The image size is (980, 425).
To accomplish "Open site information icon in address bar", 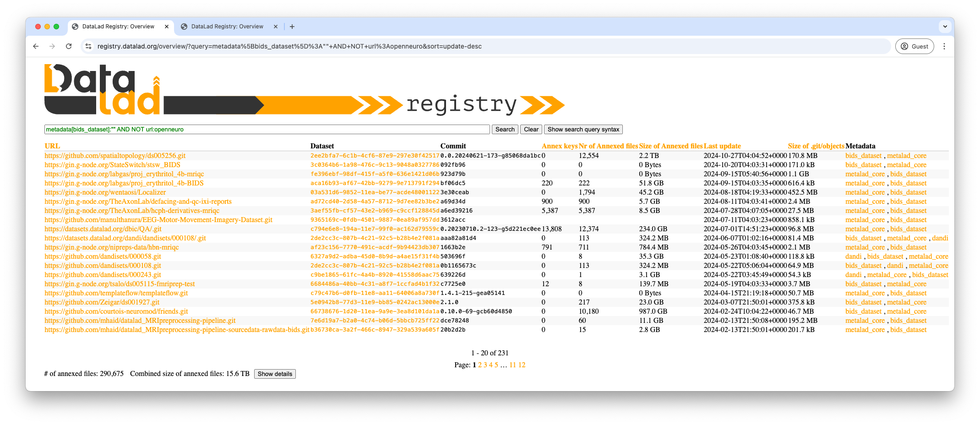I will point(88,46).
